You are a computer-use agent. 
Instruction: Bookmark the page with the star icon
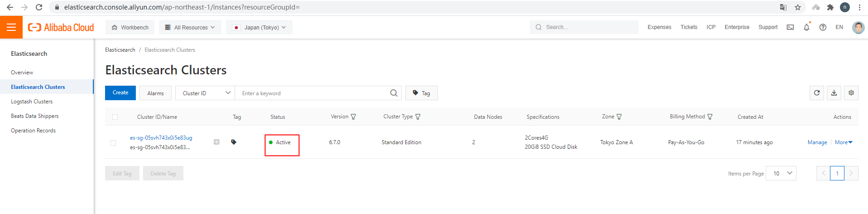(x=798, y=7)
